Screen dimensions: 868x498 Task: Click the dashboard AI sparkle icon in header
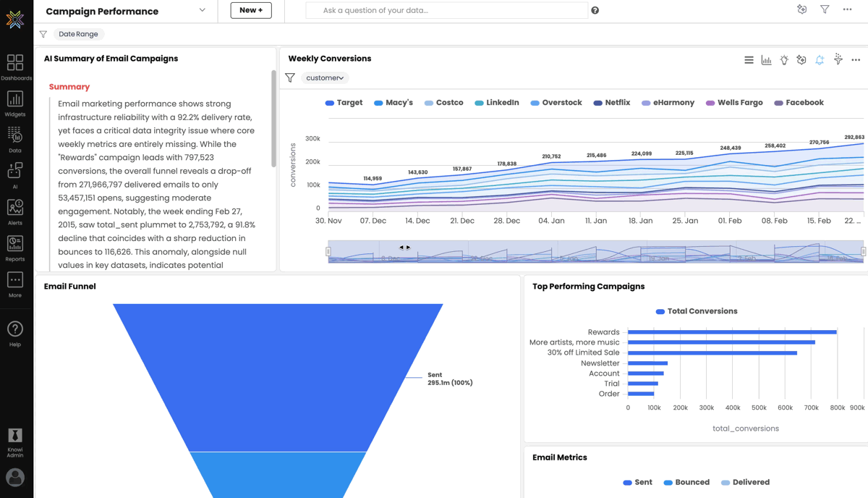point(801,9)
